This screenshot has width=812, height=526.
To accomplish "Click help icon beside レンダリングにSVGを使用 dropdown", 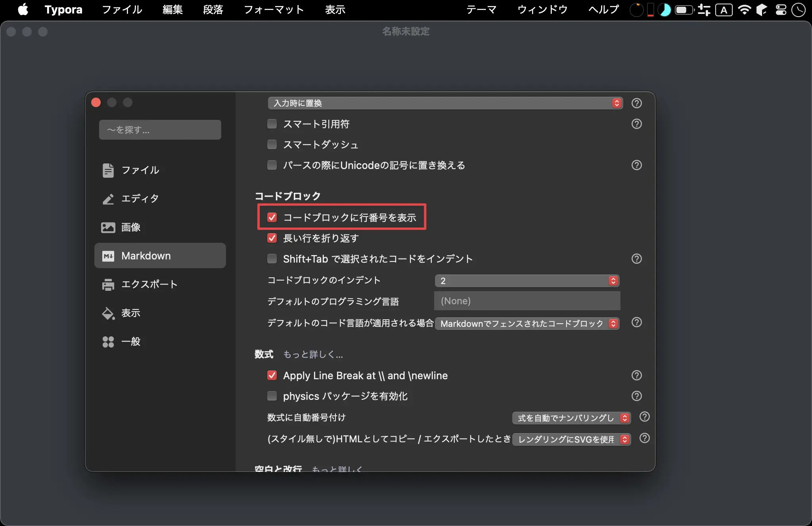I will tap(645, 438).
